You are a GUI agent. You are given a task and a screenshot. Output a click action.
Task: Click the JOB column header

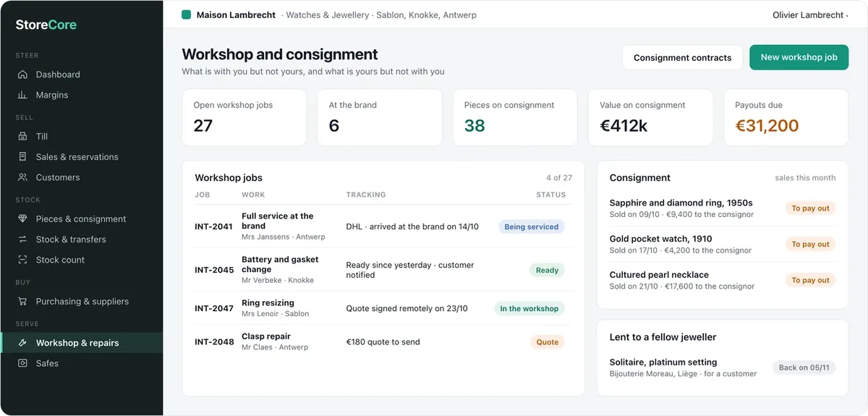tap(203, 195)
